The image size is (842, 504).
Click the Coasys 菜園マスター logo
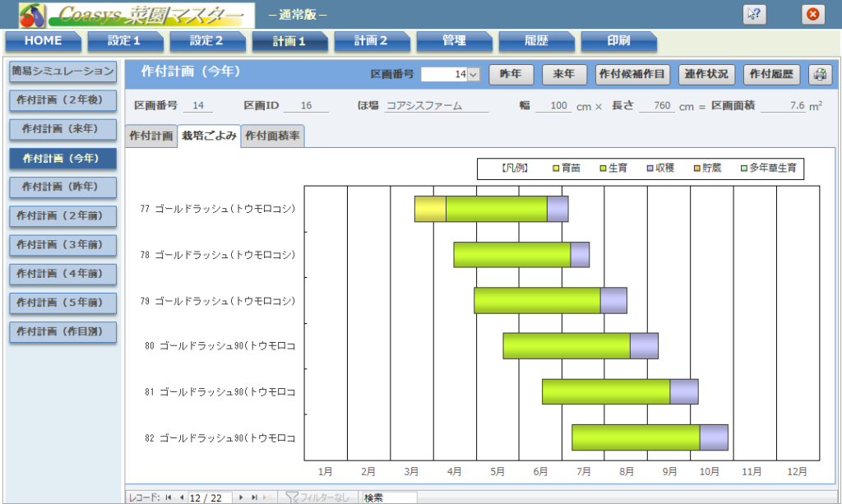point(136,15)
